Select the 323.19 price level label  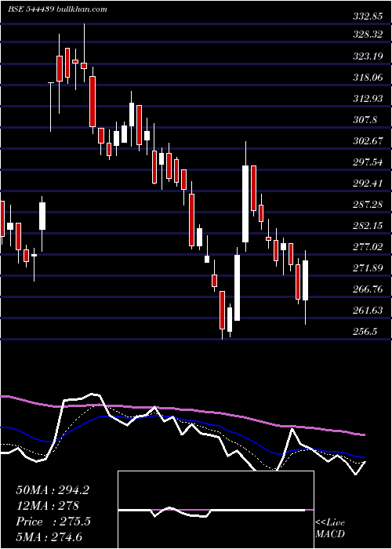(x=368, y=56)
